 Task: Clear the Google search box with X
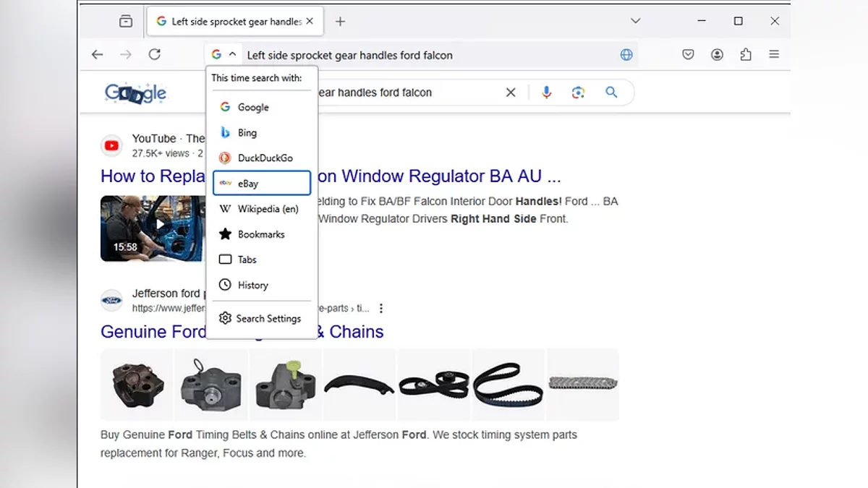pos(511,93)
